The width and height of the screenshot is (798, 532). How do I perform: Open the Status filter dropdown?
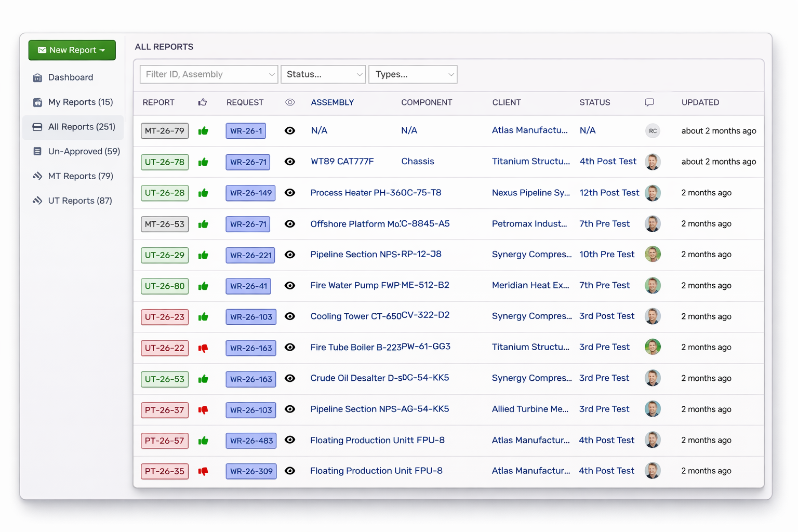pos(323,74)
